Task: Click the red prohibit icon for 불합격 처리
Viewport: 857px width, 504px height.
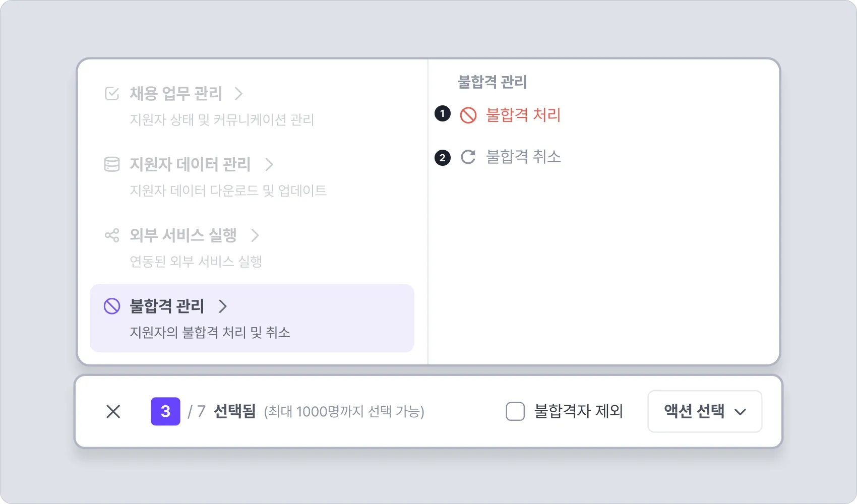Action: point(468,115)
